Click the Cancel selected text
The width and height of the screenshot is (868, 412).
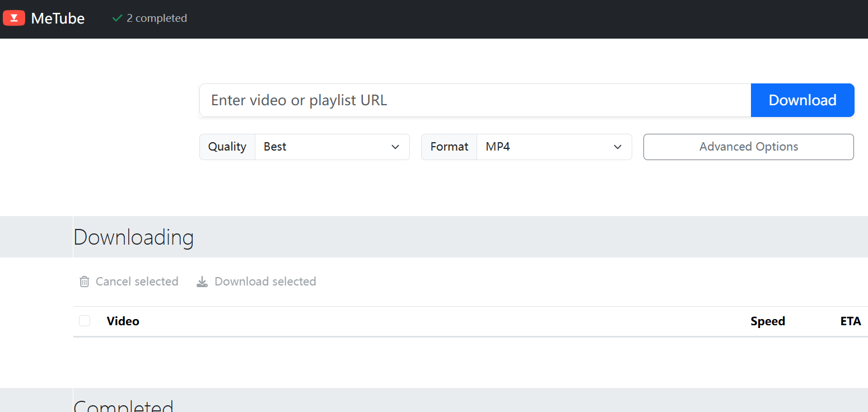137,282
